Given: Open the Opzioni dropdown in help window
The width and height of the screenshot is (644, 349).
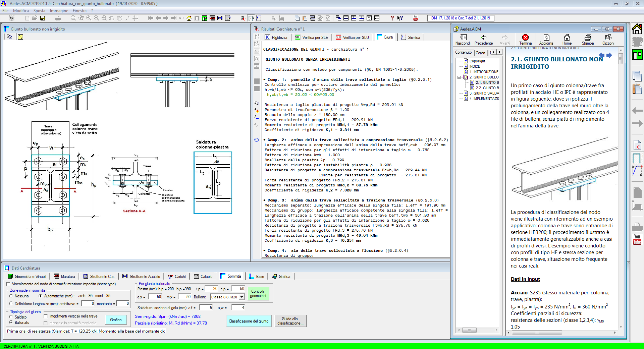Looking at the screenshot, I should click(608, 39).
